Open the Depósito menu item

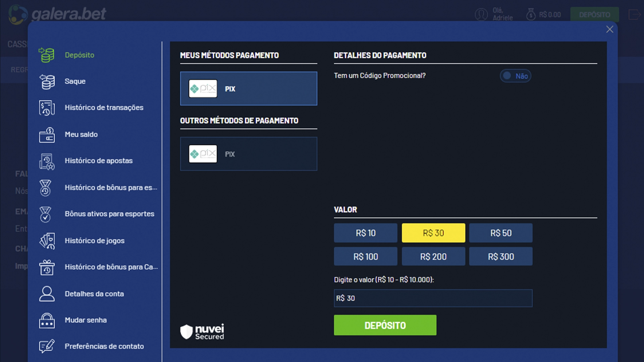[x=79, y=55]
